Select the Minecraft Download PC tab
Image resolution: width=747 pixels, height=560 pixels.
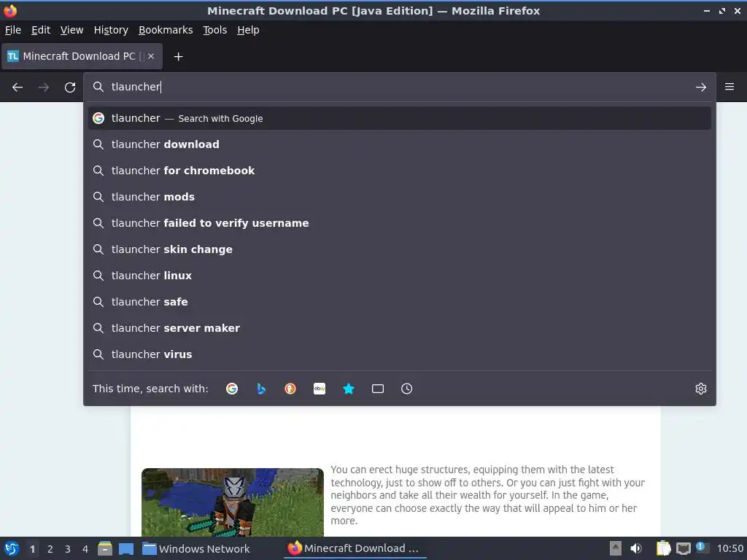coord(82,56)
